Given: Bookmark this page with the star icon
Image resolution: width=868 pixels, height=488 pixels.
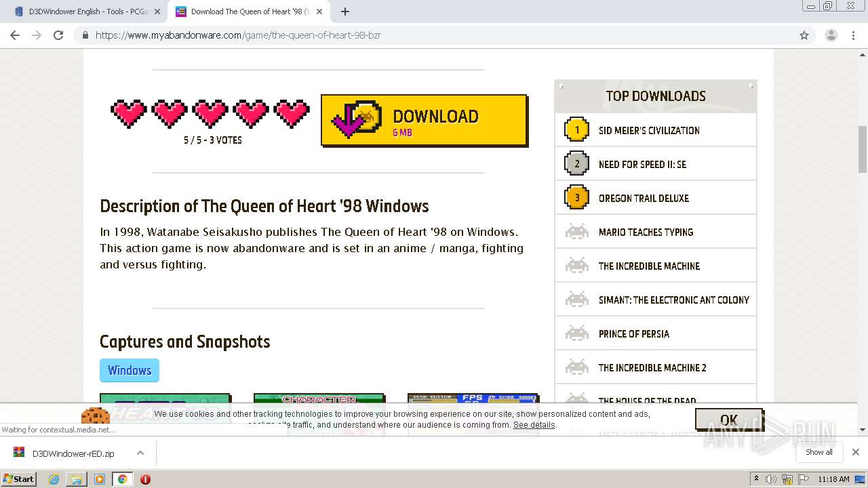Looking at the screenshot, I should click(804, 35).
